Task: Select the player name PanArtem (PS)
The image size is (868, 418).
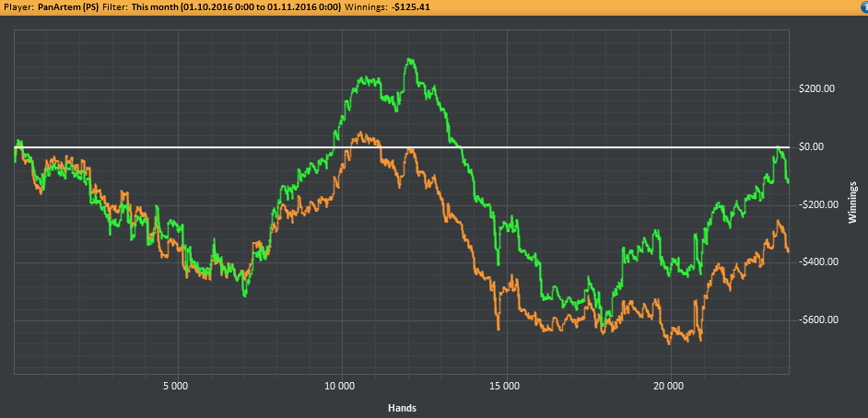Action: (x=68, y=7)
